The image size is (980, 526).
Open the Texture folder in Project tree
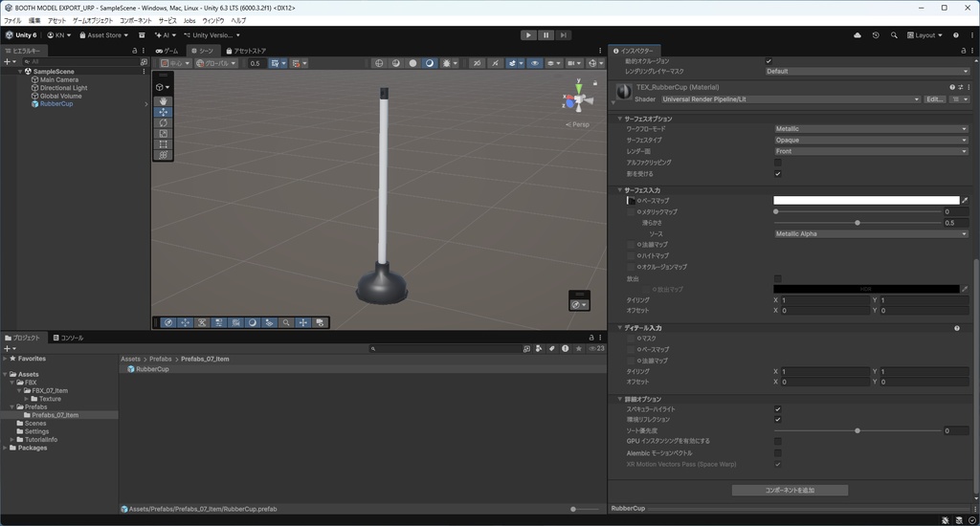(x=50, y=399)
